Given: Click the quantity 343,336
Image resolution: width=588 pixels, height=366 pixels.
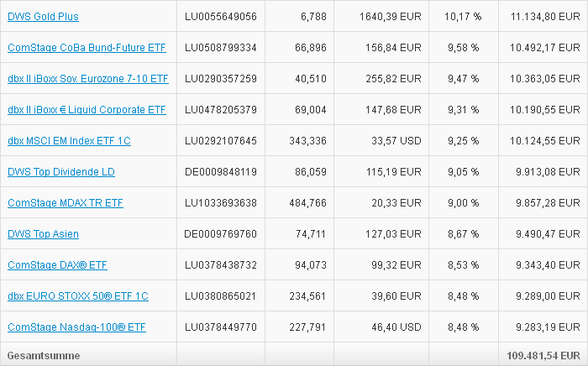Looking at the screenshot, I should (x=308, y=141).
